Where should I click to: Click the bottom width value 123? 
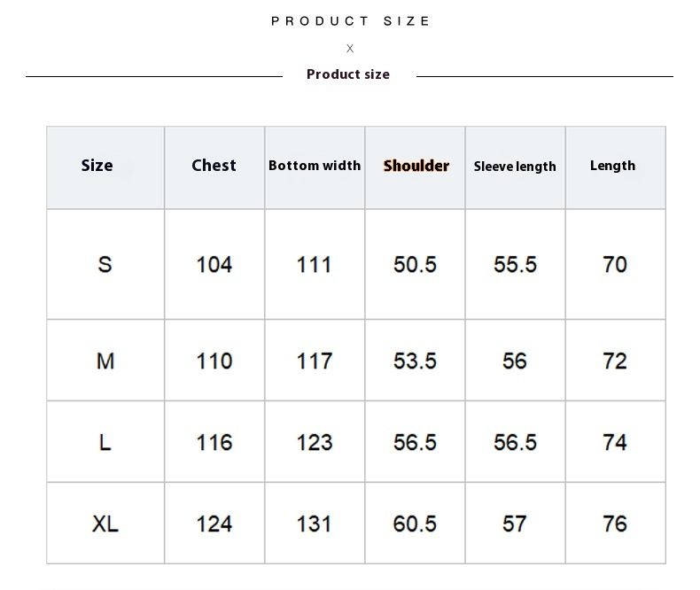[315, 442]
